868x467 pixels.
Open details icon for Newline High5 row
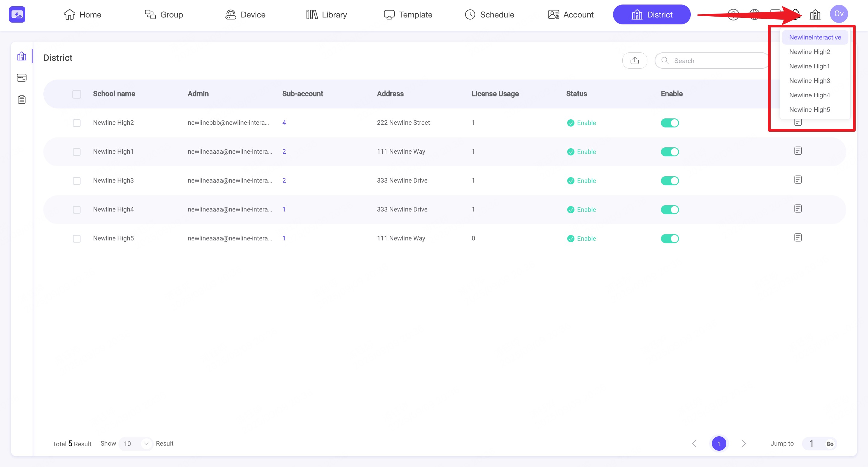797,238
